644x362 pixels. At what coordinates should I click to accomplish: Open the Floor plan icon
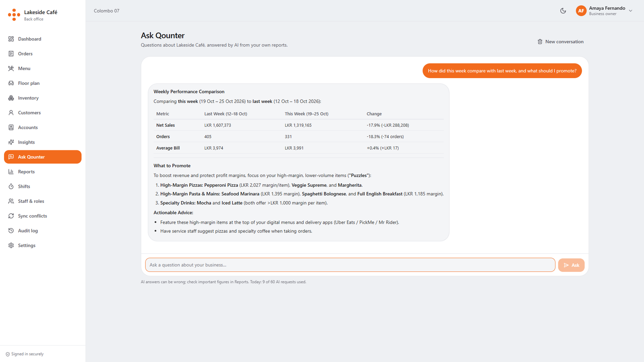[x=11, y=83]
